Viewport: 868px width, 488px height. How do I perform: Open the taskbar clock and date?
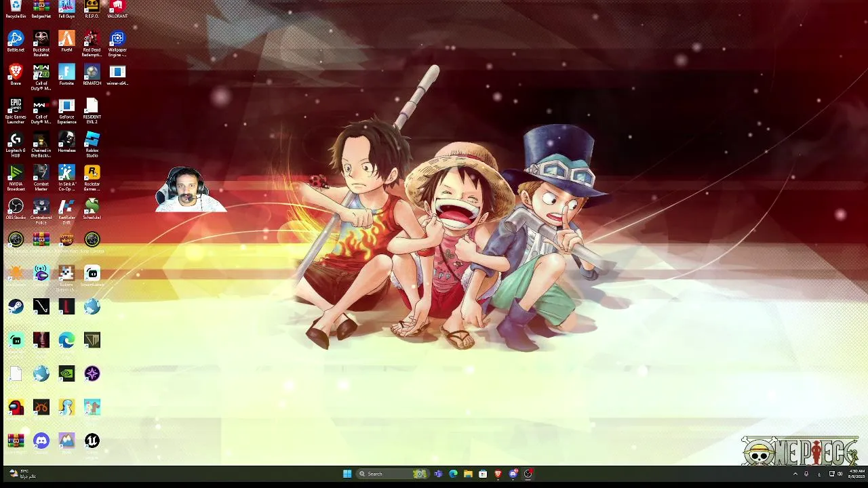[856, 474]
